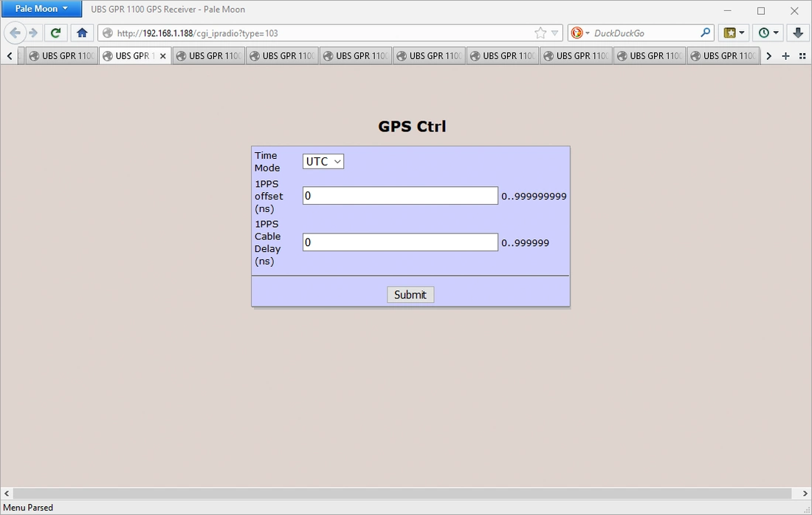Click the horizontal scrollbar right arrow
Screen dimensions: 812x515
click(x=805, y=494)
